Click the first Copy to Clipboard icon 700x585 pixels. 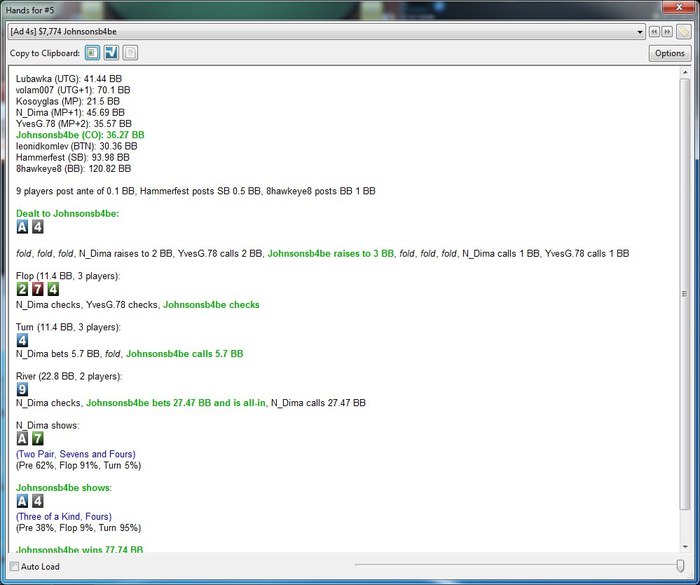[92, 53]
